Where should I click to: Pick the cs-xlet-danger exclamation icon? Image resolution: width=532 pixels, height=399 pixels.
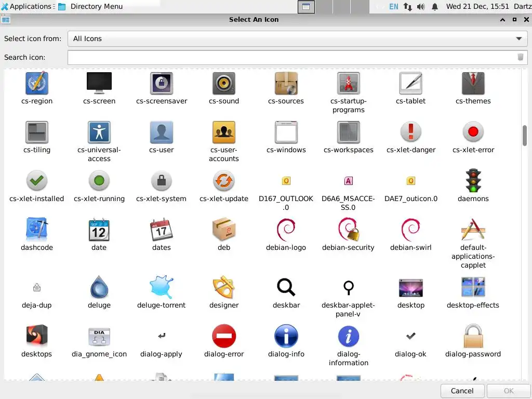coord(411,131)
